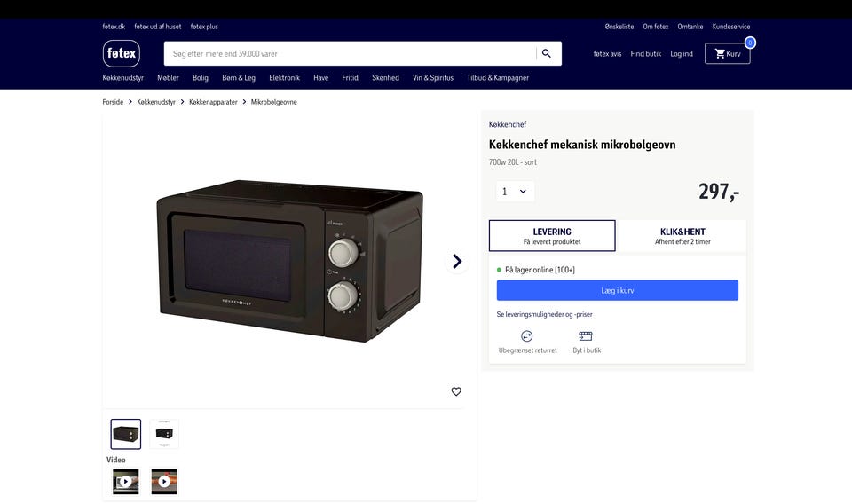Open the Vin & Spiritus menu
The width and height of the screenshot is (852, 504).
coord(433,78)
